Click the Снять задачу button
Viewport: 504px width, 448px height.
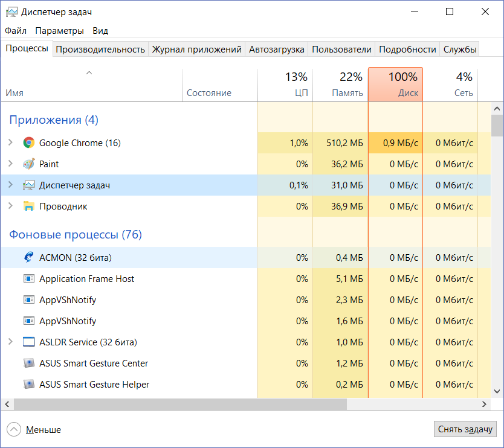(x=465, y=429)
